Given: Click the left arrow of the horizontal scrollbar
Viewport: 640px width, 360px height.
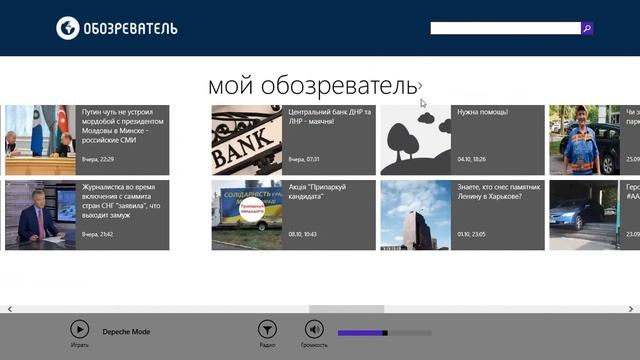Looking at the screenshot, I should (9, 309).
